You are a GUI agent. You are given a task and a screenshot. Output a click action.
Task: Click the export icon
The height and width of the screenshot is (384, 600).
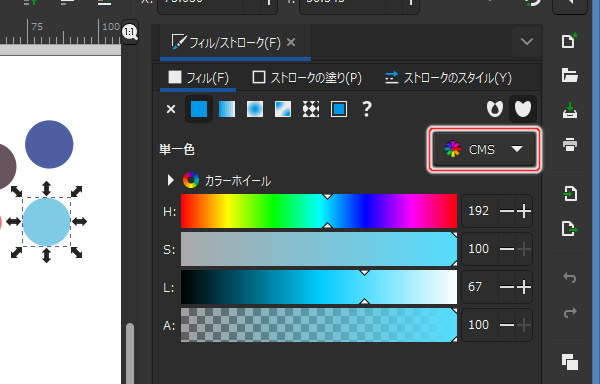(x=569, y=228)
